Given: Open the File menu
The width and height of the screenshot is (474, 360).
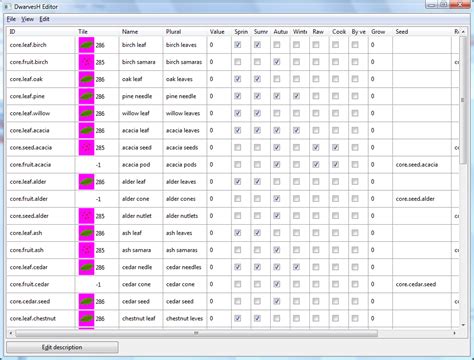Looking at the screenshot, I should pyautogui.click(x=11, y=19).
